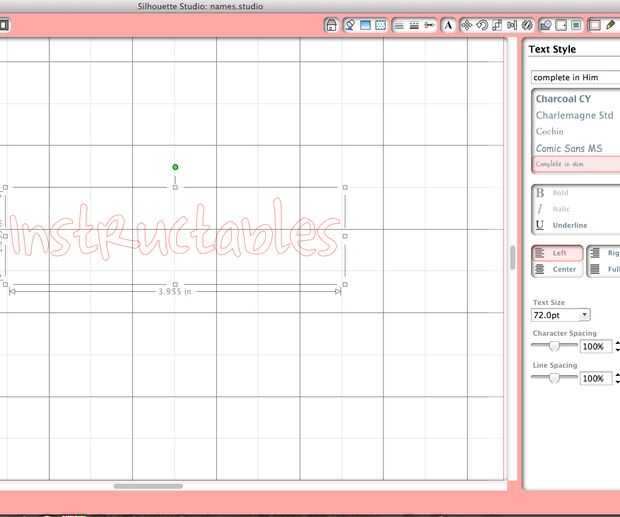This screenshot has height=517, width=620.
Task: Open the Offset tool window
Action: pyautogui.click(x=561, y=25)
